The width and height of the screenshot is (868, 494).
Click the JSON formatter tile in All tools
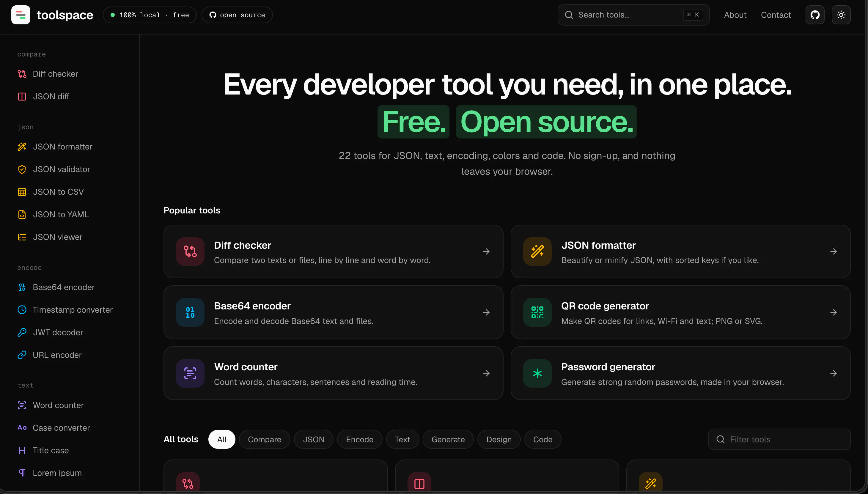(738, 475)
